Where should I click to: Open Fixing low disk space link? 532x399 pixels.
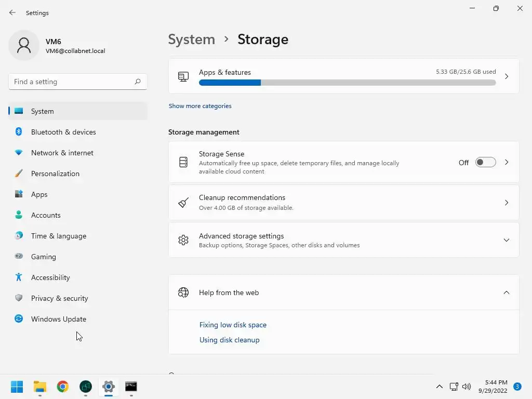coord(233,325)
